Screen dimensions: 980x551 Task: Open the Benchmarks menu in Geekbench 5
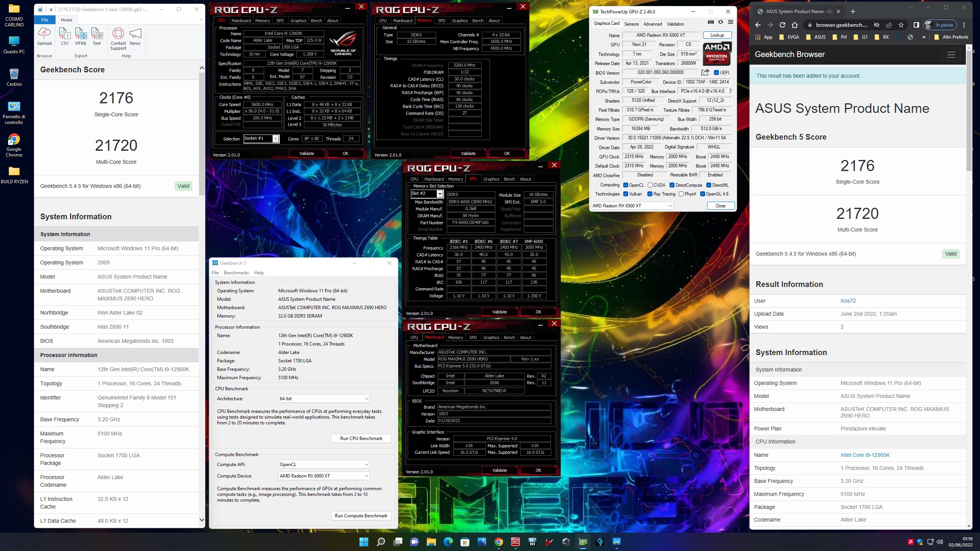(x=236, y=273)
